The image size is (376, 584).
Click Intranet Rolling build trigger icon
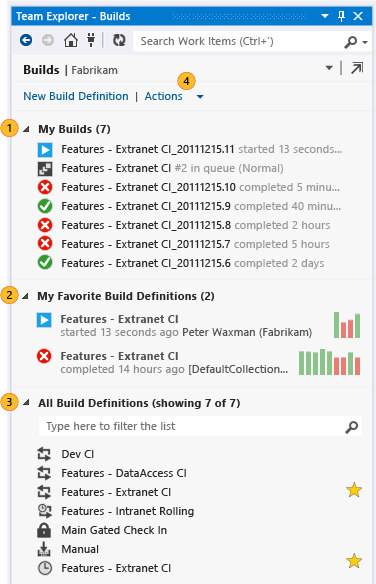(x=45, y=511)
